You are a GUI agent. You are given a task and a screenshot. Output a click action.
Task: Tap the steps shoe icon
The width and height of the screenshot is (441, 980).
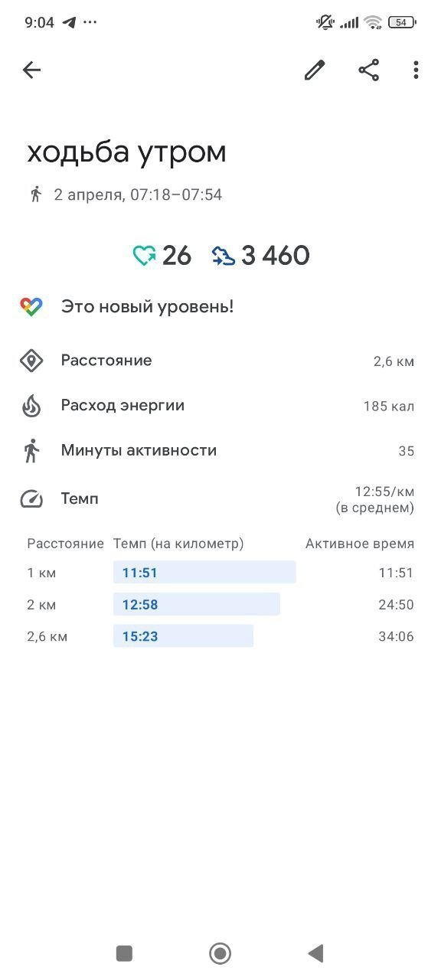point(224,256)
